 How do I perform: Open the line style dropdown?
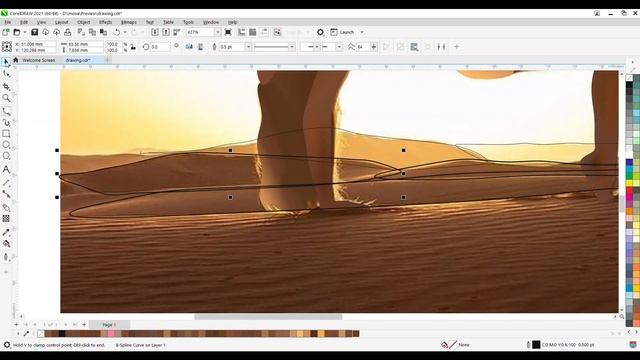pos(291,47)
